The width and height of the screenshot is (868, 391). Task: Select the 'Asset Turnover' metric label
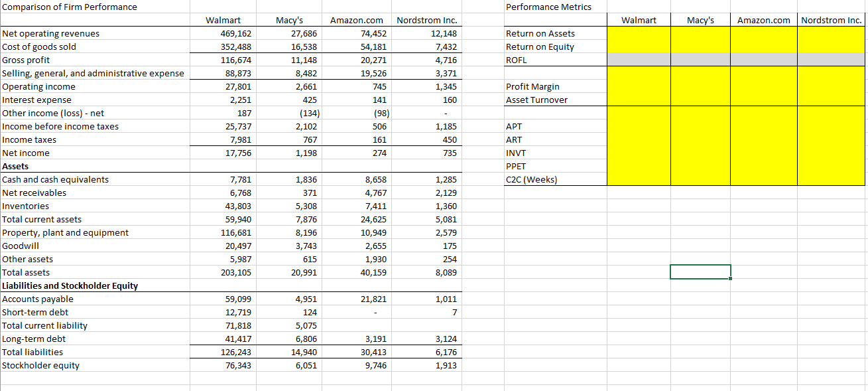tap(536, 100)
